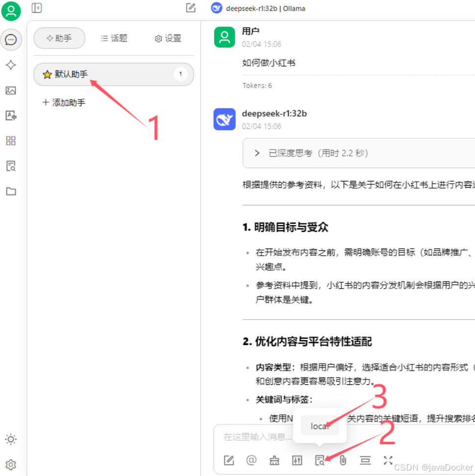Click the Tokens: 6 label
This screenshot has width=475, height=476.
[257, 86]
